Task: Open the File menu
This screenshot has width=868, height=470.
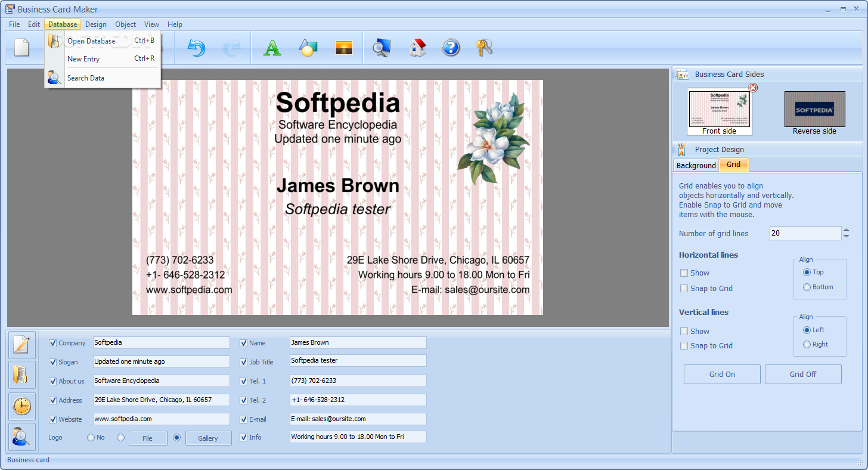Action: tap(14, 24)
